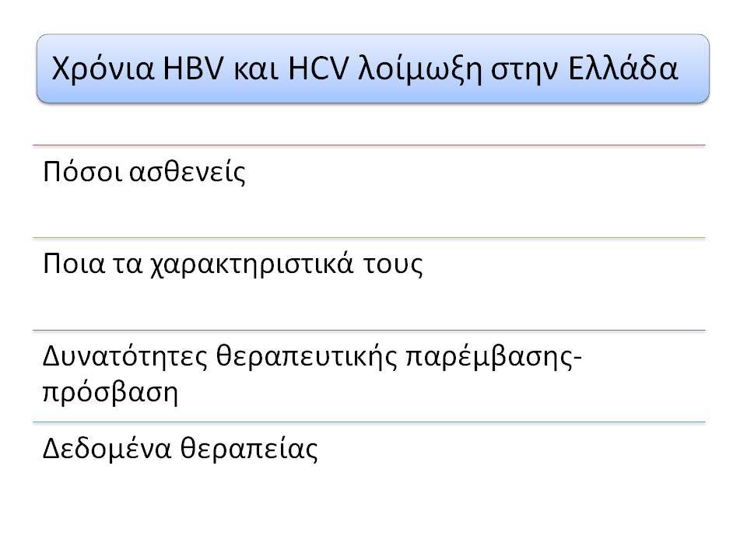Click the blue separator line above "Δεδομένα θεραπείας"
The height and width of the screenshot is (560, 747).
coord(369,422)
